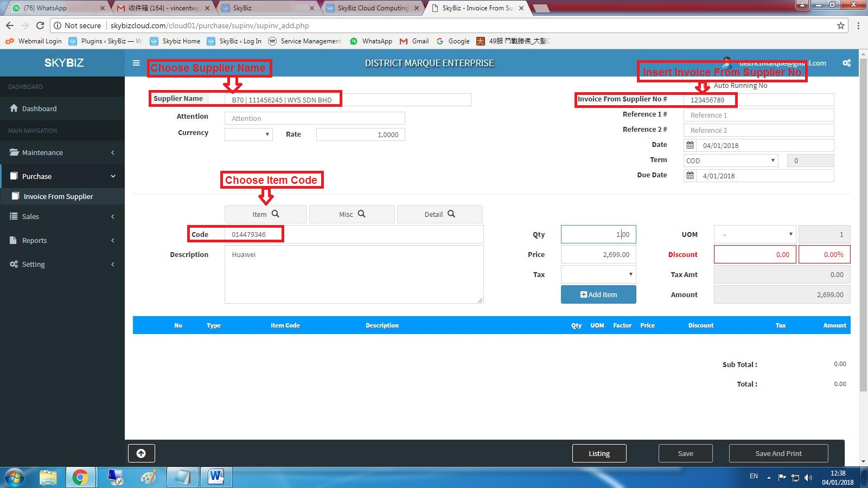This screenshot has width=868, height=488.
Task: Open Invoice From Supplier in sidebar
Action: (58, 196)
